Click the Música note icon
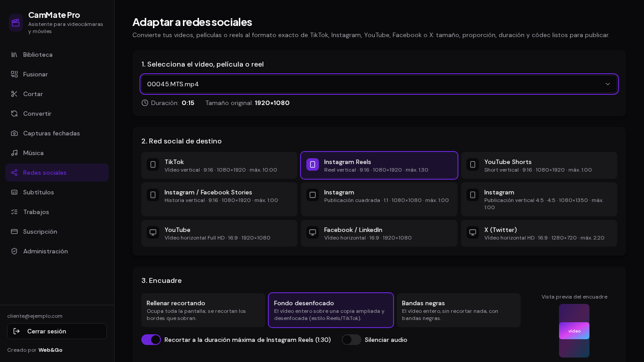Viewport: 644px width, 362px height. (x=14, y=153)
